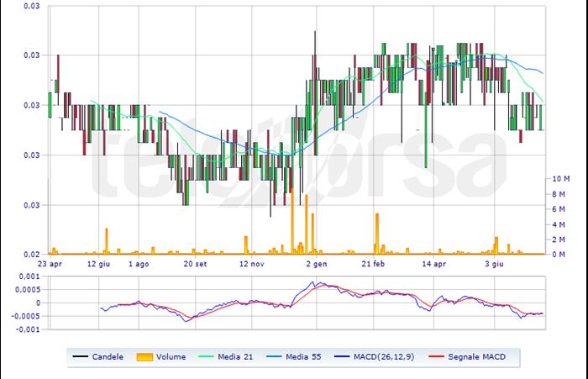Click the 12 giu date label

coord(98,264)
